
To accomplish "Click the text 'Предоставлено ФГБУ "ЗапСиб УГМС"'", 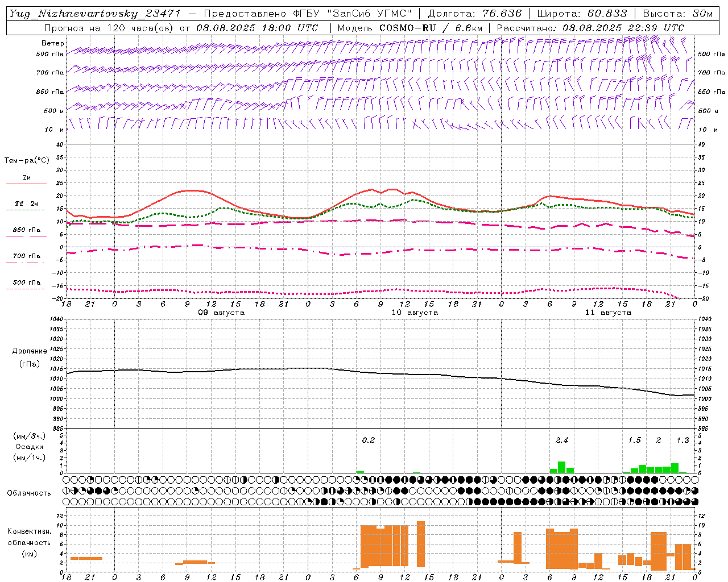I will [x=308, y=14].
